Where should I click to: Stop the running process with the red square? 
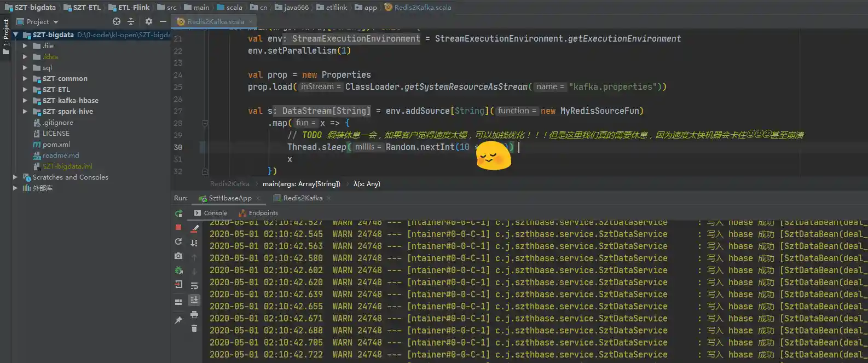[178, 227]
